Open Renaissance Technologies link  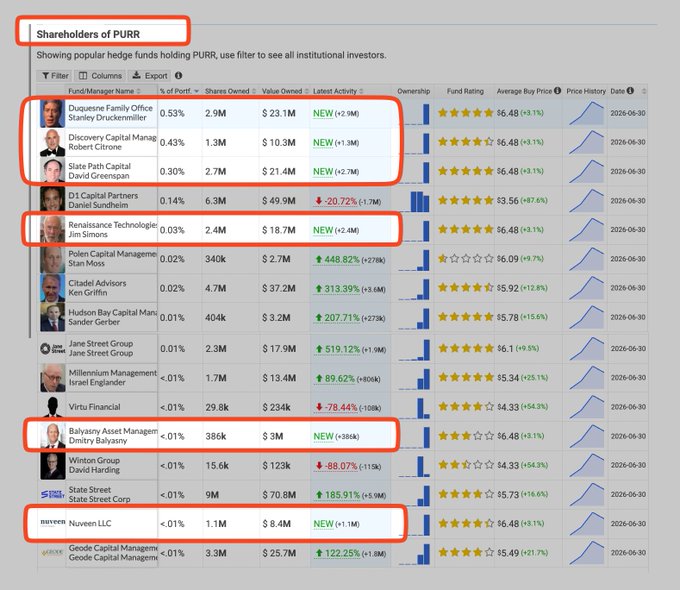(x=112, y=225)
